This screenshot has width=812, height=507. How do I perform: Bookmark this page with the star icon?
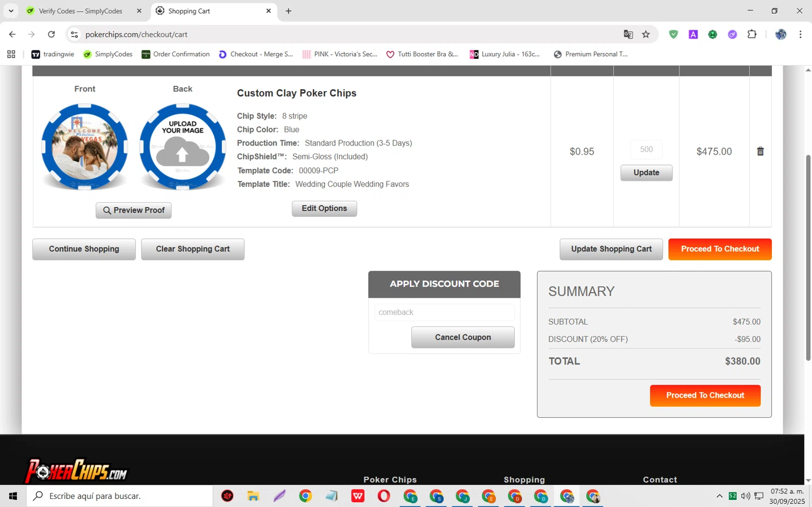[x=646, y=35]
